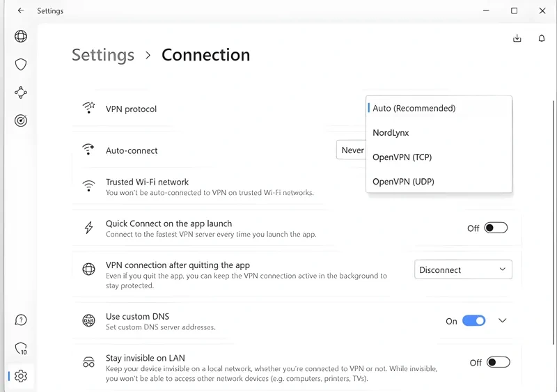Click the globe icon beside VPN connection after quitting
The width and height of the screenshot is (557, 392).
(x=88, y=269)
